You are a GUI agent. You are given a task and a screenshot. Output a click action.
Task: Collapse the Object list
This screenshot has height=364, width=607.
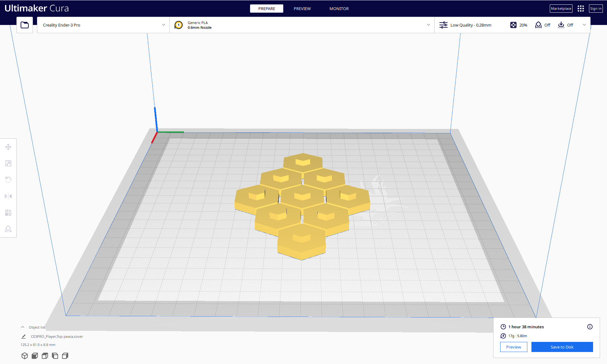click(x=23, y=327)
